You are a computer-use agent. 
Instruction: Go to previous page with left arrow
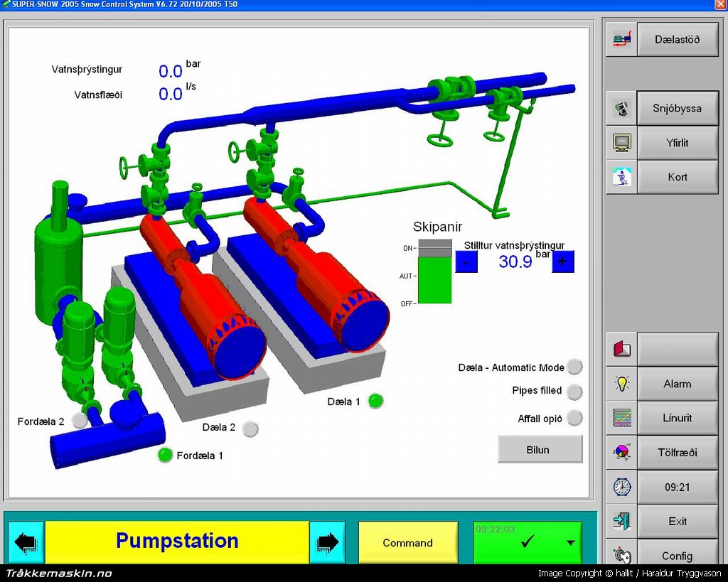tap(26, 543)
